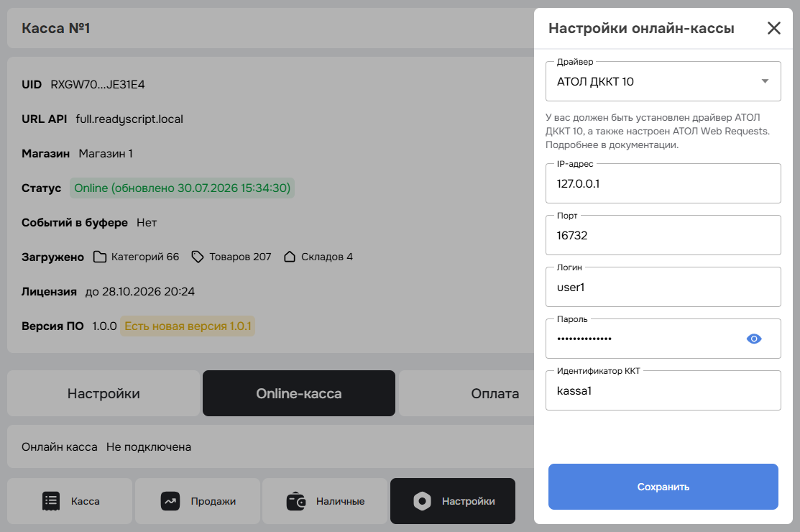Click the hexagon settings icon
800x532 pixels.
(x=422, y=501)
